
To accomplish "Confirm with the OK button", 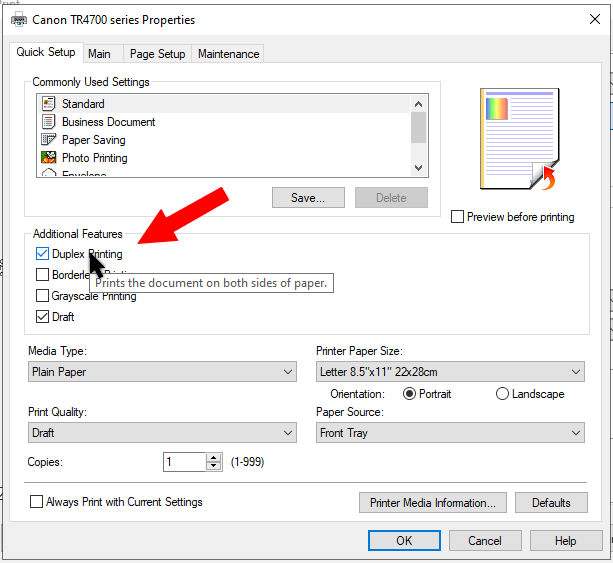I will coord(404,540).
